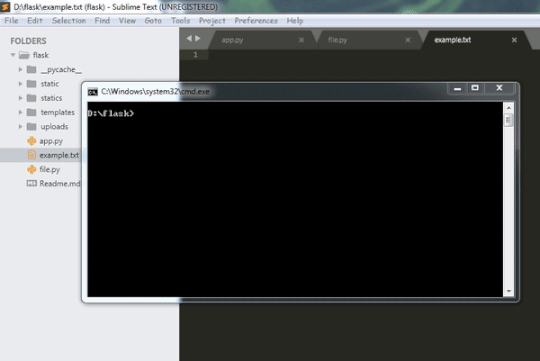Expand the __pycache__ folder
Viewport: 540px width, 361px height.
tap(20, 69)
